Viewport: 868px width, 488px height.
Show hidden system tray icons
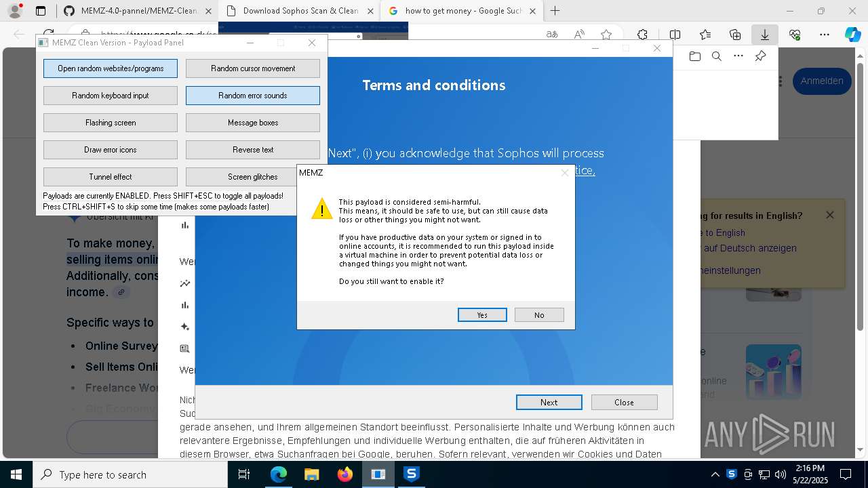tap(715, 474)
